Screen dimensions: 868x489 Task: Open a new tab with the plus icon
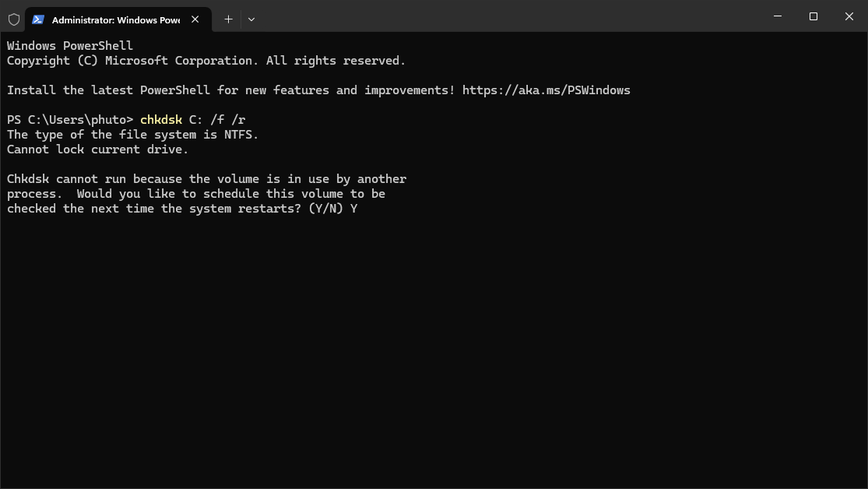point(228,19)
